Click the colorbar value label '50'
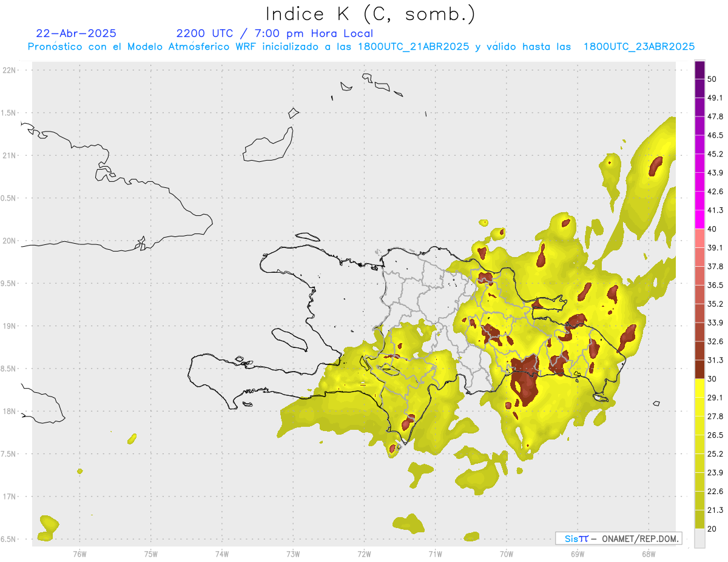 [x=712, y=79]
